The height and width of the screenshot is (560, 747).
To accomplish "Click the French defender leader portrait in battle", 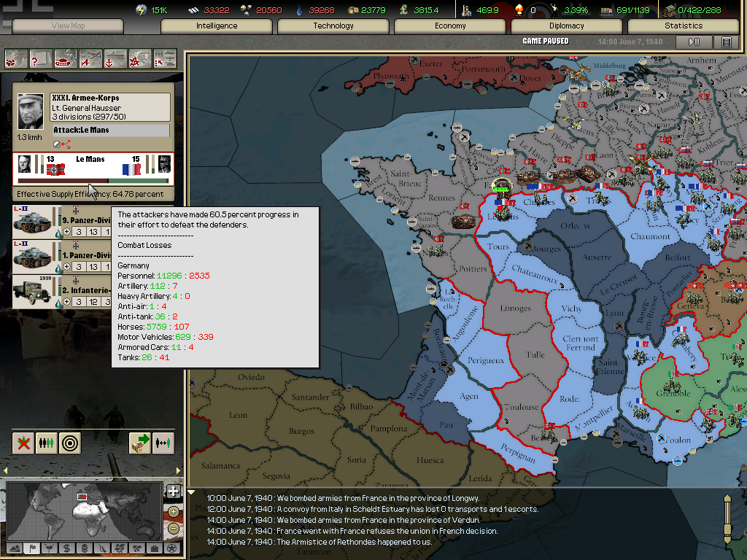I will (164, 164).
